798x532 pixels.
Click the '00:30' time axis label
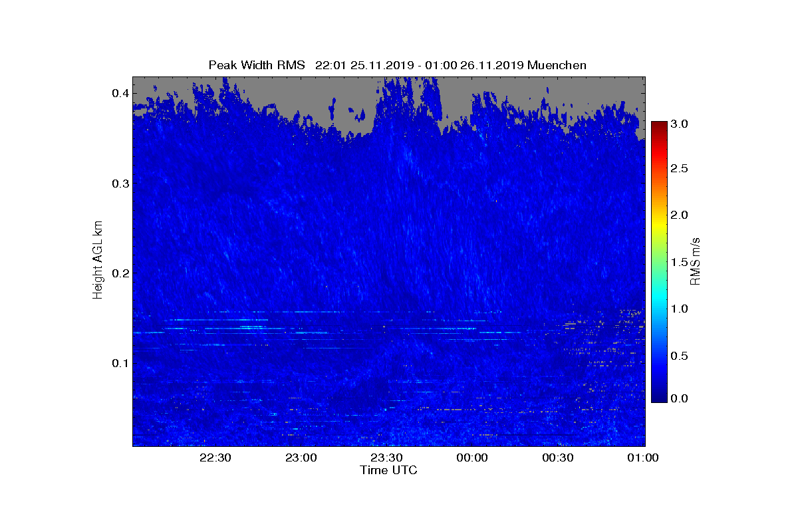(x=559, y=458)
